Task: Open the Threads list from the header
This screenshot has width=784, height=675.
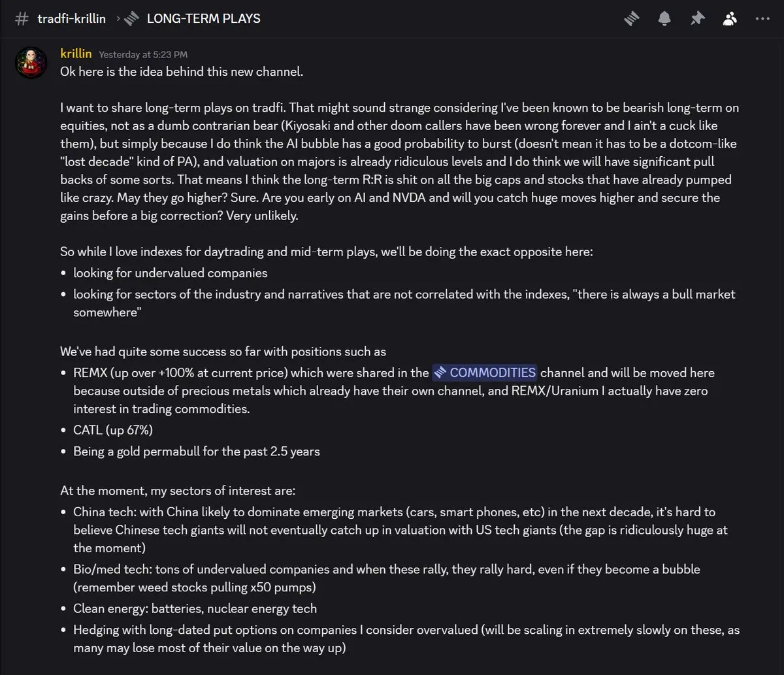Action: pos(631,19)
